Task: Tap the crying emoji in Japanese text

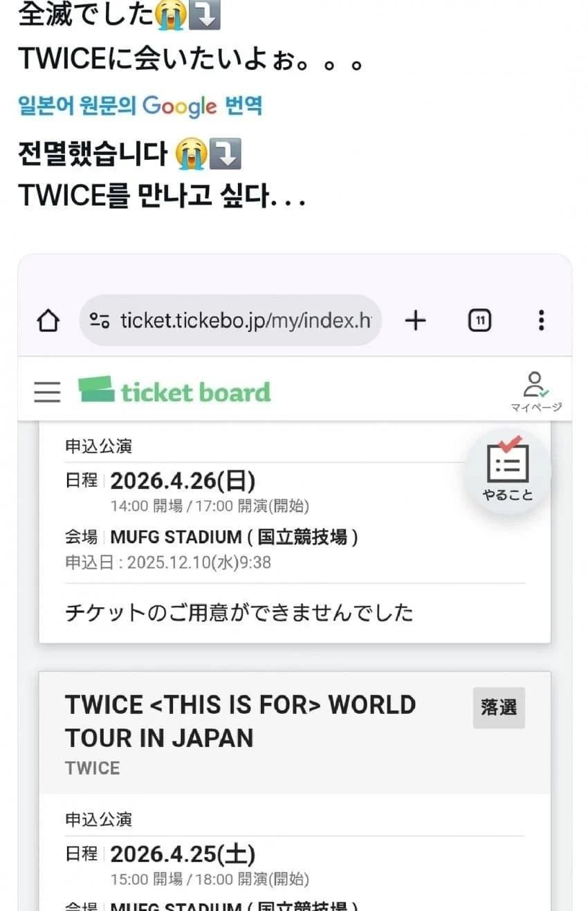Action: [x=171, y=15]
